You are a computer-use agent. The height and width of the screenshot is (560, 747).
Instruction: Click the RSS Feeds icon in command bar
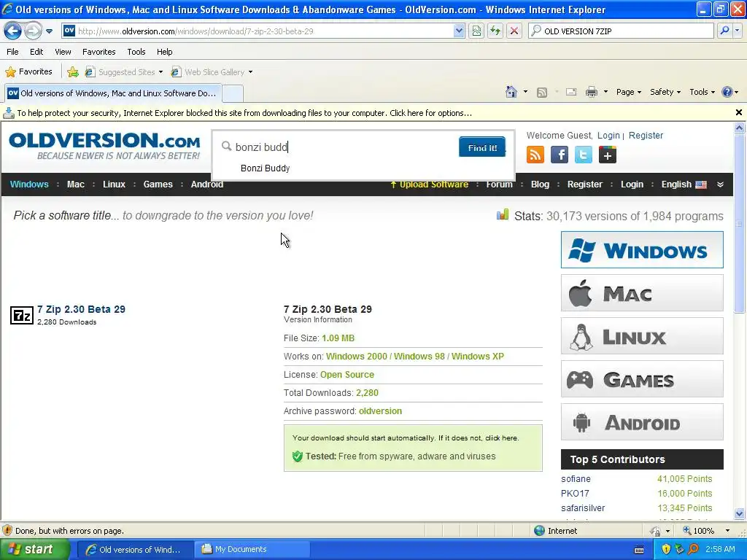click(x=542, y=93)
